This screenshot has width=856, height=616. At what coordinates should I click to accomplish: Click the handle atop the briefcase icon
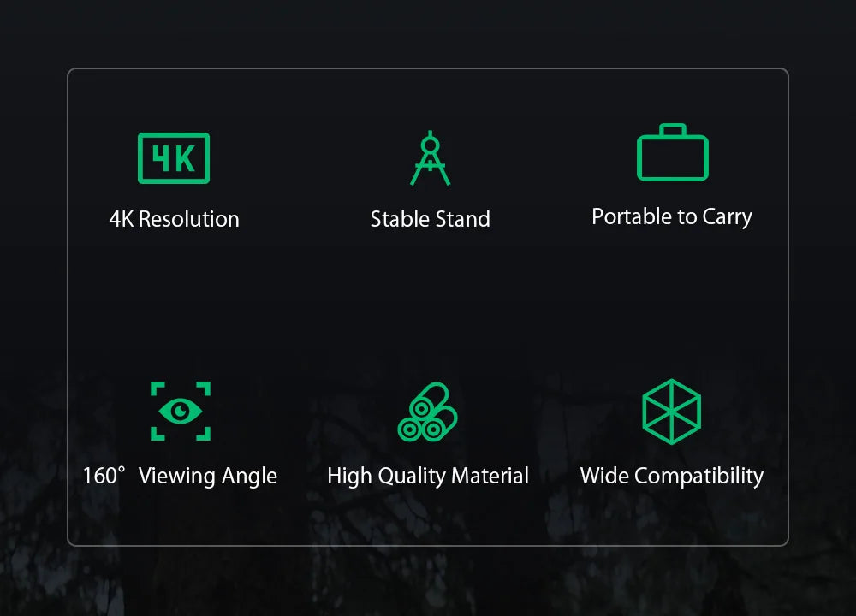point(673,130)
